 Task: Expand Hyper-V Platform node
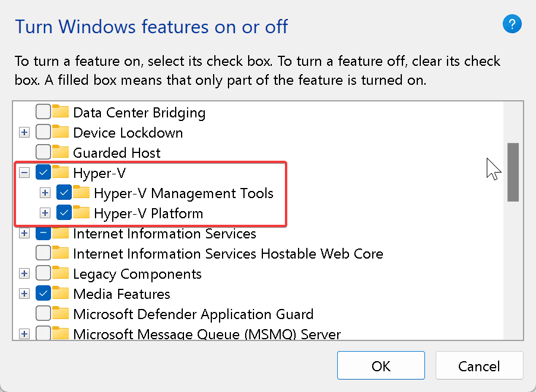tap(45, 213)
